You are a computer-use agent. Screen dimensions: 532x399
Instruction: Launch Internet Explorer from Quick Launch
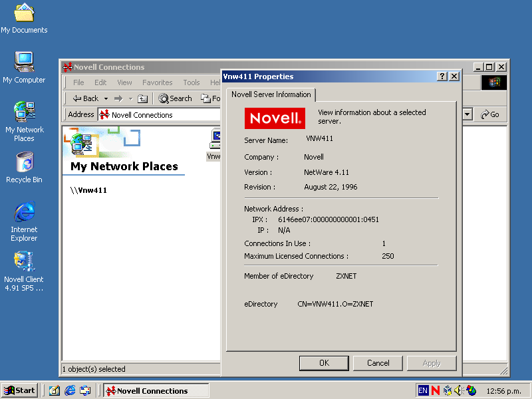pyautogui.click(x=70, y=390)
